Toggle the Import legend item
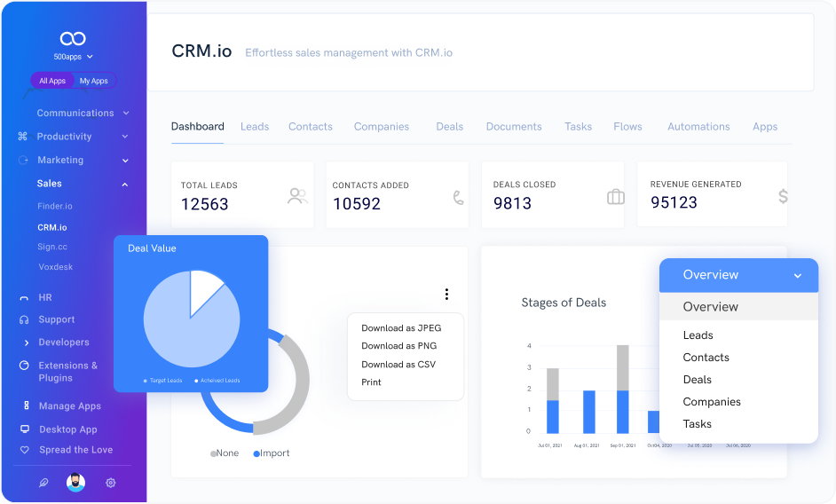 272,453
